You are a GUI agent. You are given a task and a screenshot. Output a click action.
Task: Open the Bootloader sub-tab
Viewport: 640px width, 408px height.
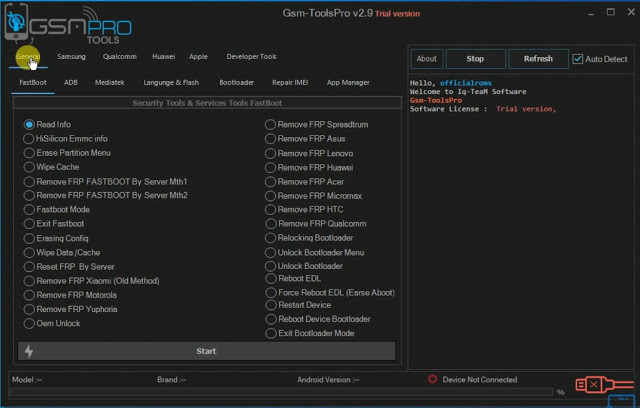click(236, 82)
